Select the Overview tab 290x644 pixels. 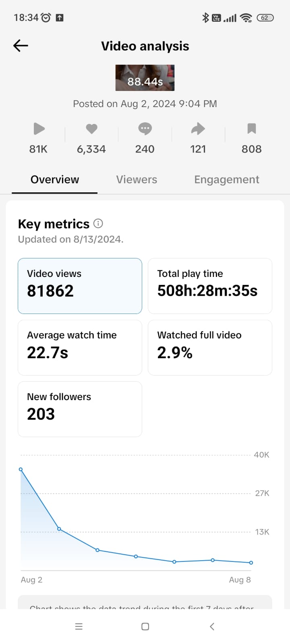(55, 180)
